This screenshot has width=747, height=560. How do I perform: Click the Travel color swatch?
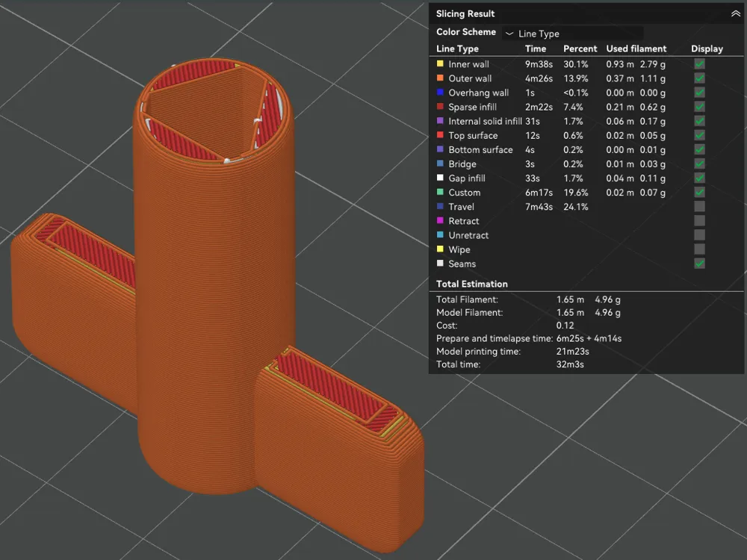pos(440,206)
